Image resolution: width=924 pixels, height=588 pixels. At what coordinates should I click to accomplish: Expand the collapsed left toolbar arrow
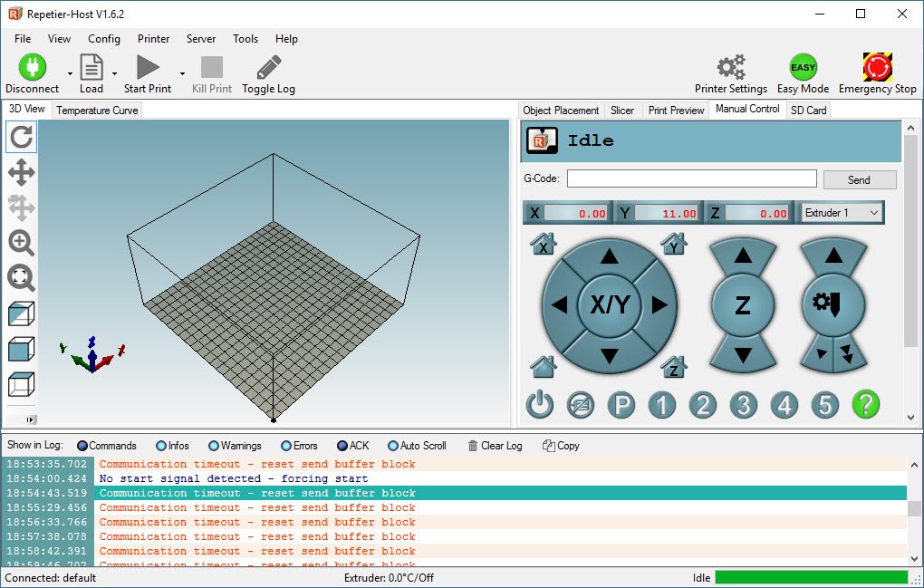click(31, 420)
